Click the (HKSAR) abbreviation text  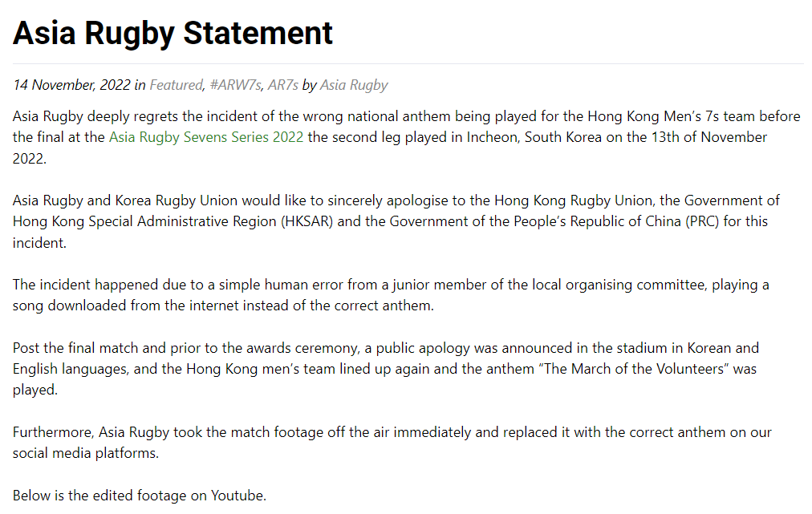click(309, 221)
